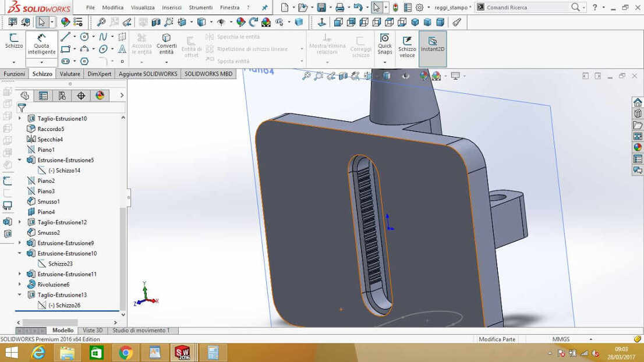
Task: Open the DisplayManager color ball tab
Action: (100, 95)
